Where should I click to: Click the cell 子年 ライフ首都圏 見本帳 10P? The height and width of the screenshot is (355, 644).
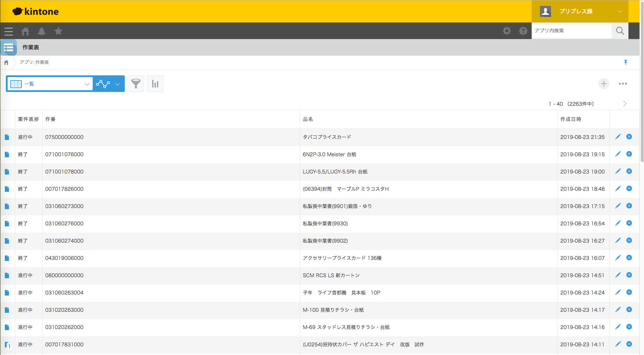(x=428, y=293)
